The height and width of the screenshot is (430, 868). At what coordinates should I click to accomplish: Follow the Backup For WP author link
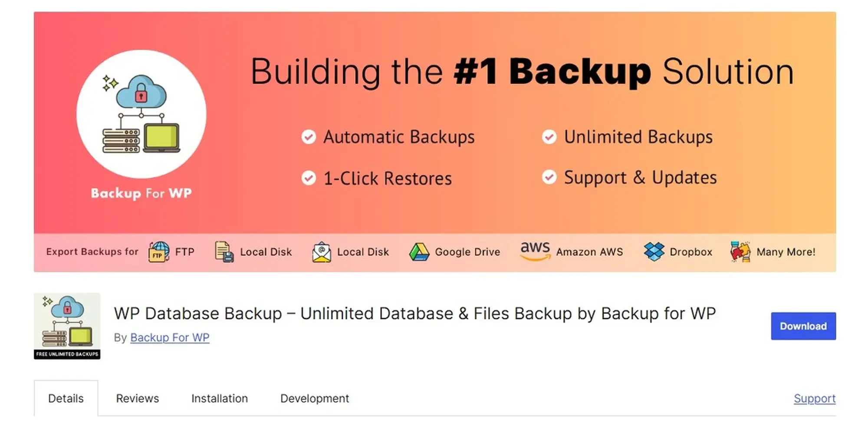[170, 337]
